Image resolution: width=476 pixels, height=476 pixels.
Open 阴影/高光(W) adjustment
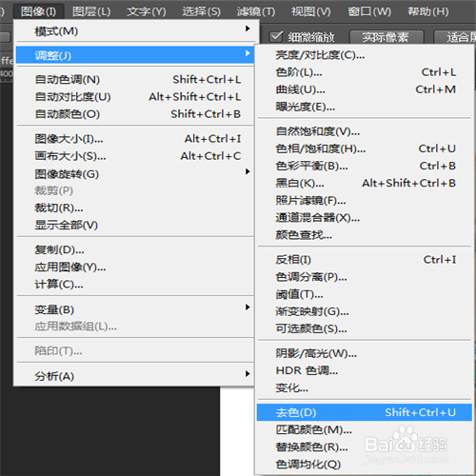pos(365,353)
